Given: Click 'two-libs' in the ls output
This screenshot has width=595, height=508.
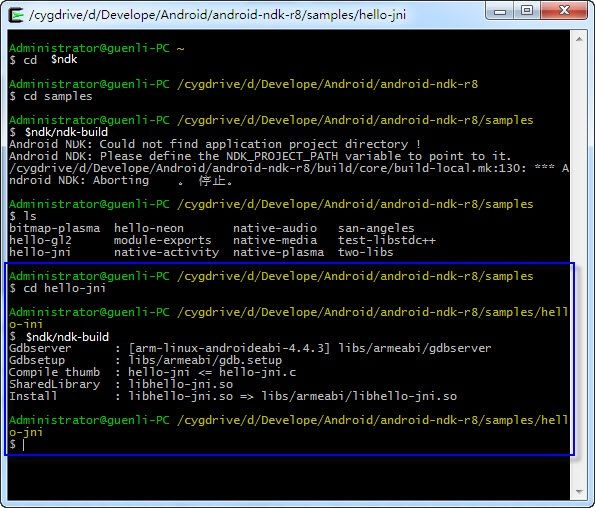Looking at the screenshot, I should (365, 252).
